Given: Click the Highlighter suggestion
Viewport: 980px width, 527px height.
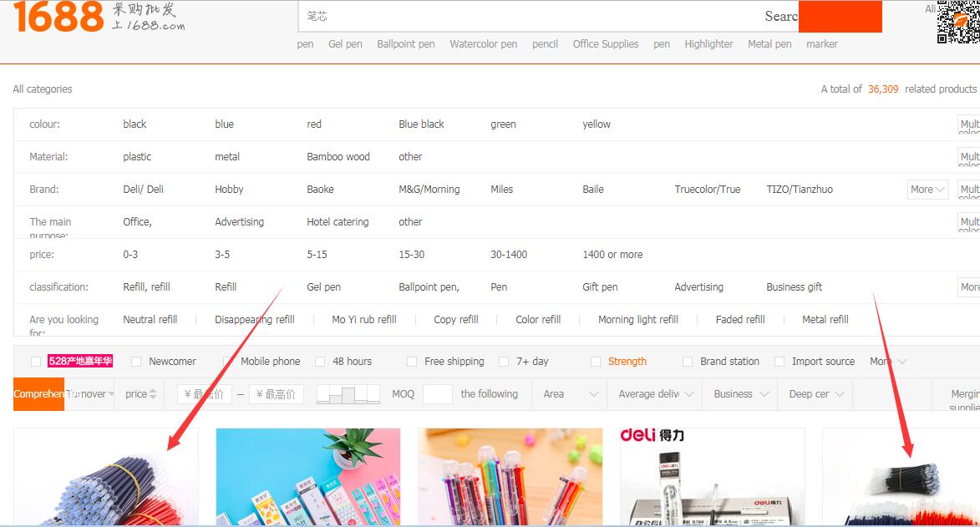Looking at the screenshot, I should point(708,43).
